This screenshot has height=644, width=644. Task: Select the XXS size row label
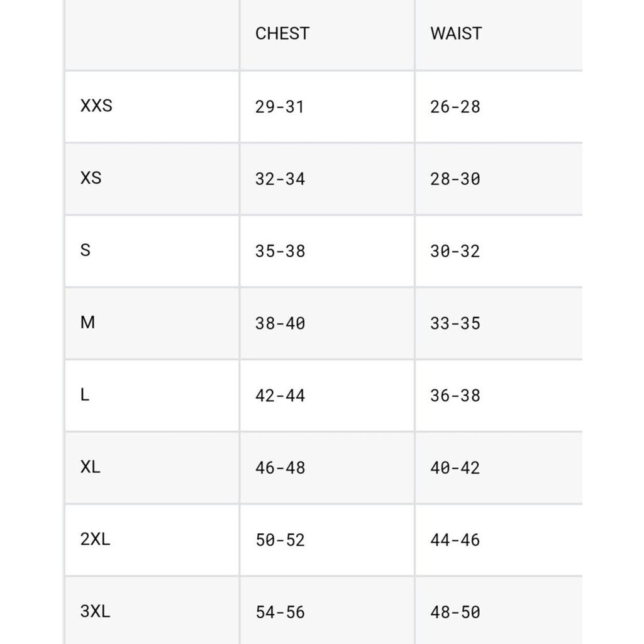tap(96, 106)
